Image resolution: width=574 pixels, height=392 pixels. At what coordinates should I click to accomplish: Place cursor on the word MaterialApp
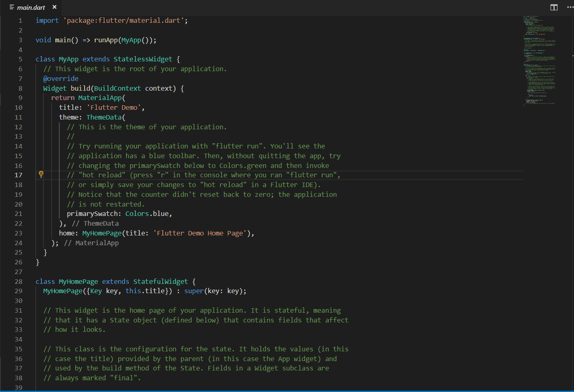coord(100,98)
